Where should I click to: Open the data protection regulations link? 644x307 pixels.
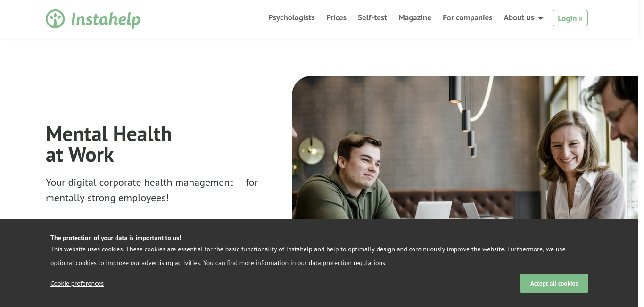(347, 263)
